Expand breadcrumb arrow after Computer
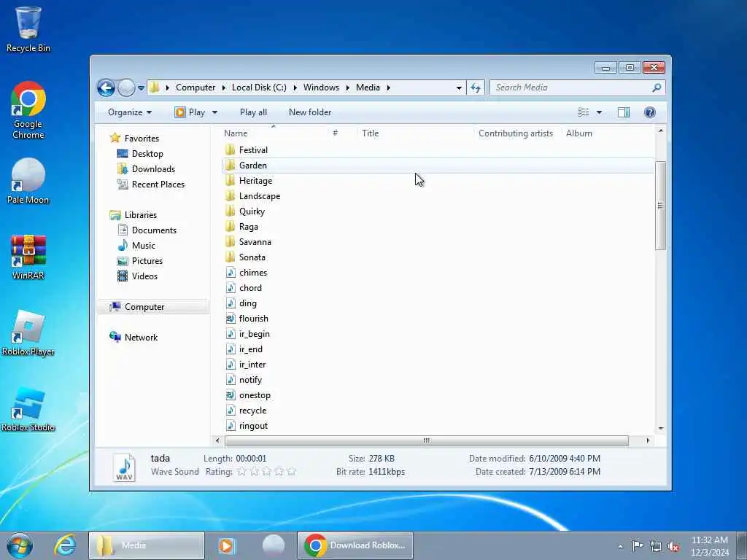The height and width of the screenshot is (560, 747). click(x=224, y=87)
